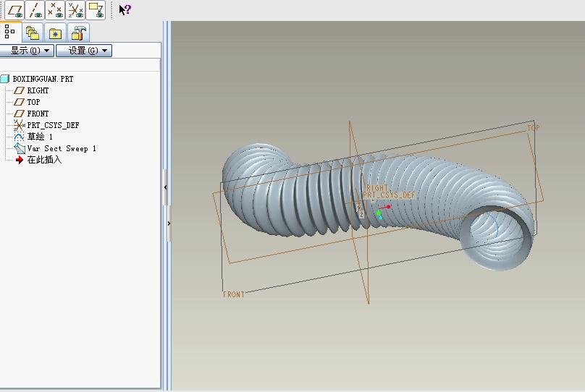Click the PRT_CSYS_DEF label in viewport
The image size is (585, 392).
pyautogui.click(x=389, y=195)
